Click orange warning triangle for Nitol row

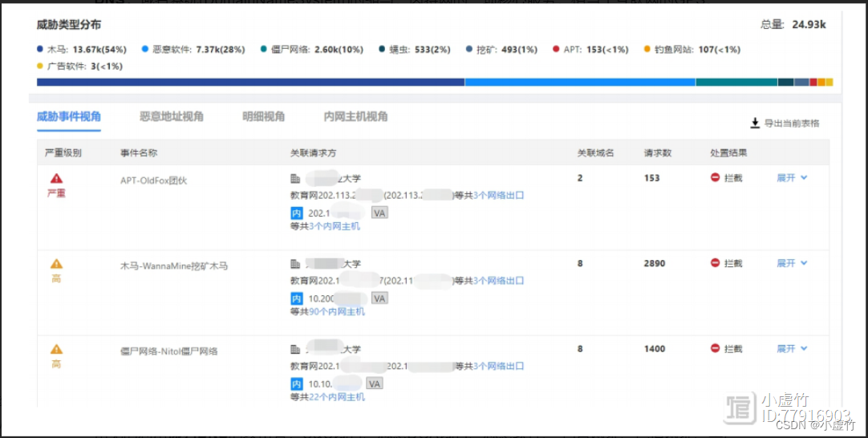(x=56, y=350)
